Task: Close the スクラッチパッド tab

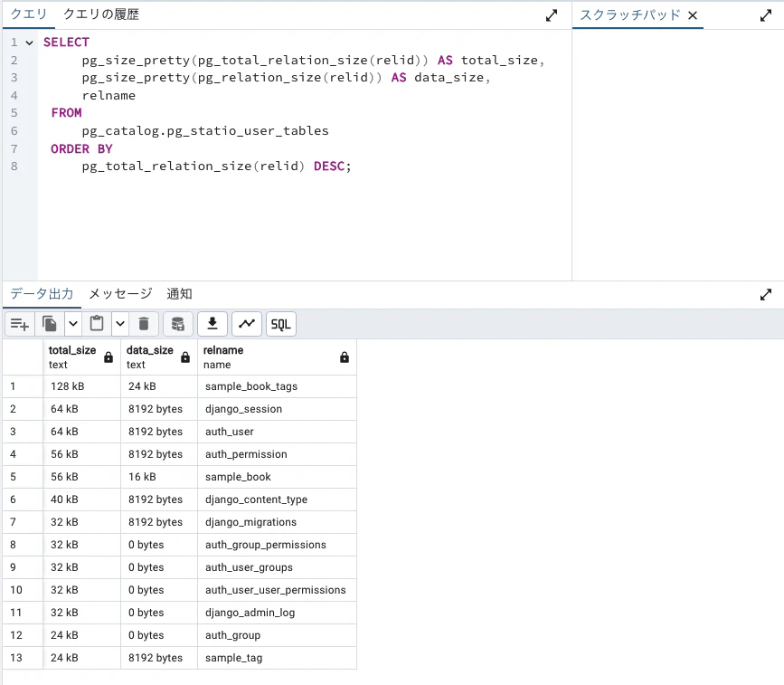Action: (693, 15)
